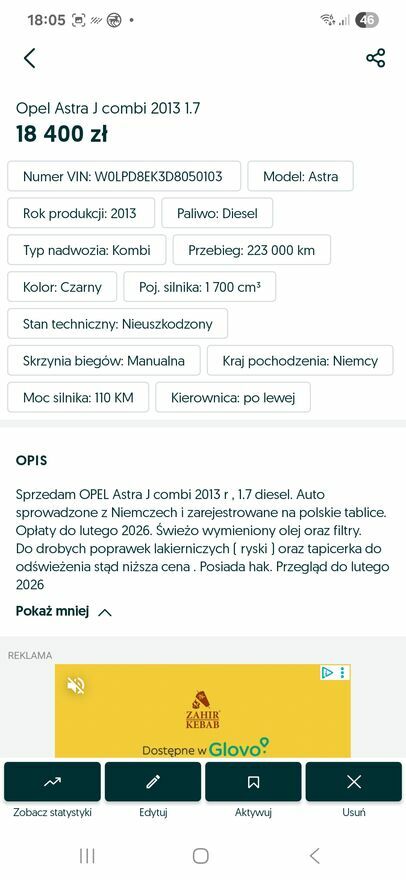
Task: Open Android recent apps button
Action: point(87,856)
